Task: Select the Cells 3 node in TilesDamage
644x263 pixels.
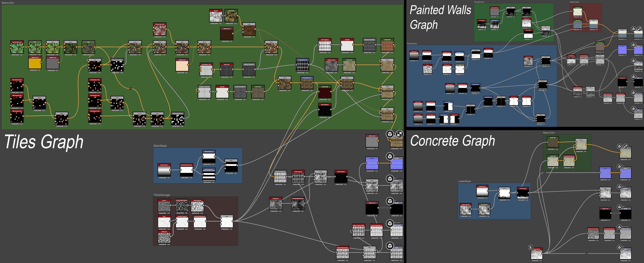Action: 164,221
